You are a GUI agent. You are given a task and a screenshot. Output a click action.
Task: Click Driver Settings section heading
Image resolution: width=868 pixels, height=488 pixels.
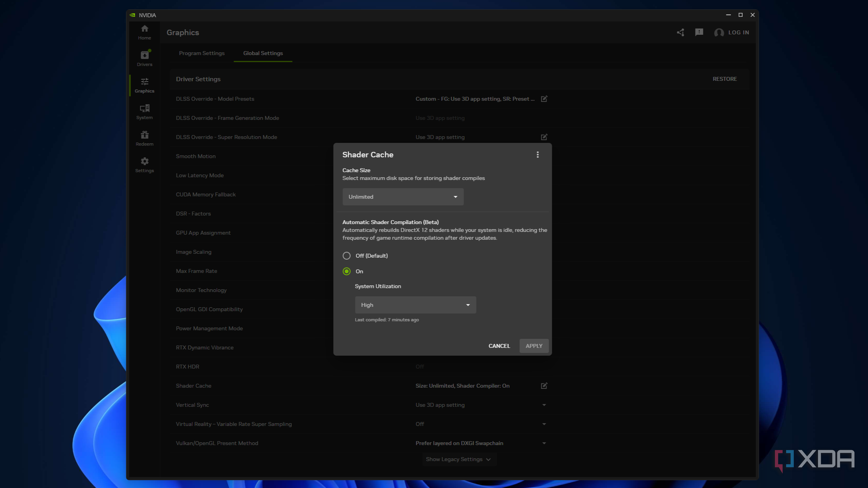(x=198, y=79)
